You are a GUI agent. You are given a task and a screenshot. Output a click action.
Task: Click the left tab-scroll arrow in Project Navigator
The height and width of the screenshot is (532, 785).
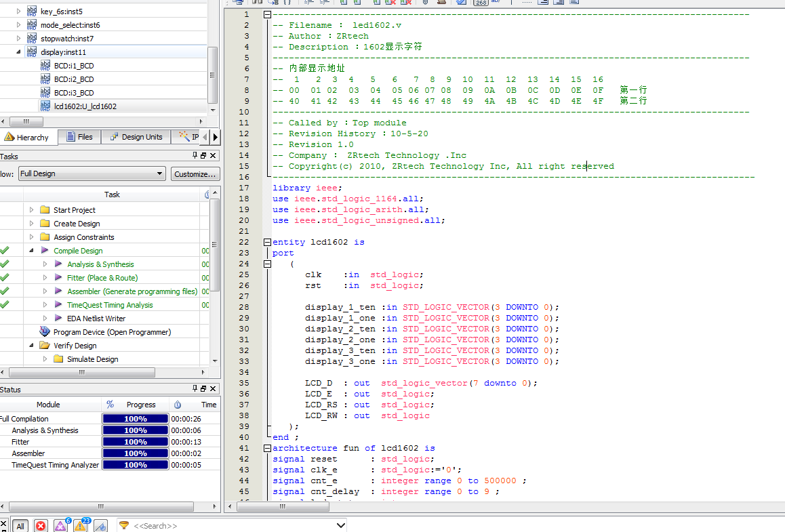(205, 137)
